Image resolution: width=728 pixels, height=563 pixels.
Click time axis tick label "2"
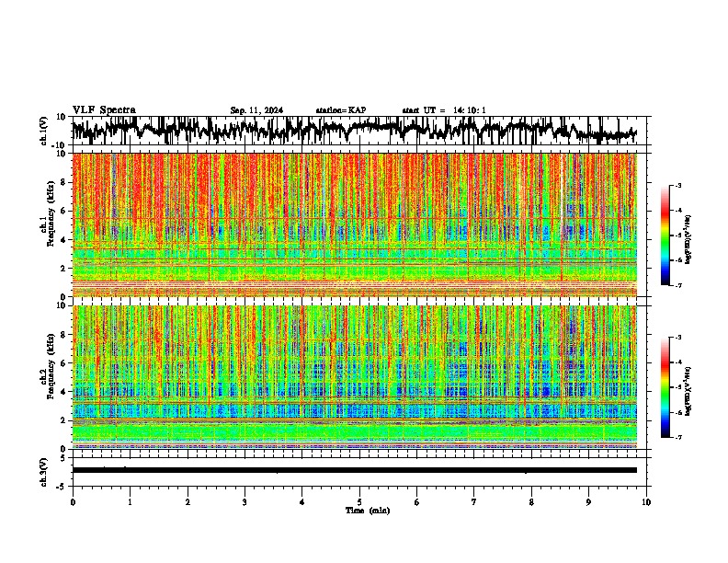[188, 502]
